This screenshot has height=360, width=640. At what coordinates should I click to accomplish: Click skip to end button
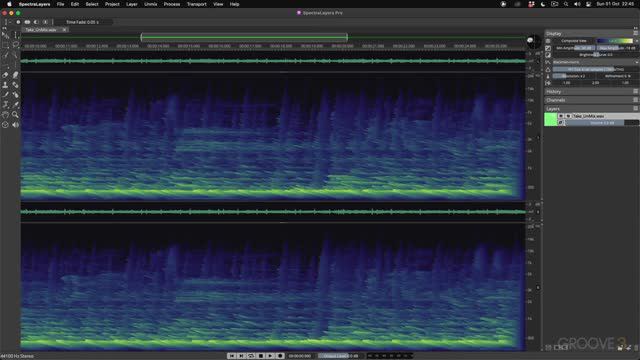coord(241,356)
